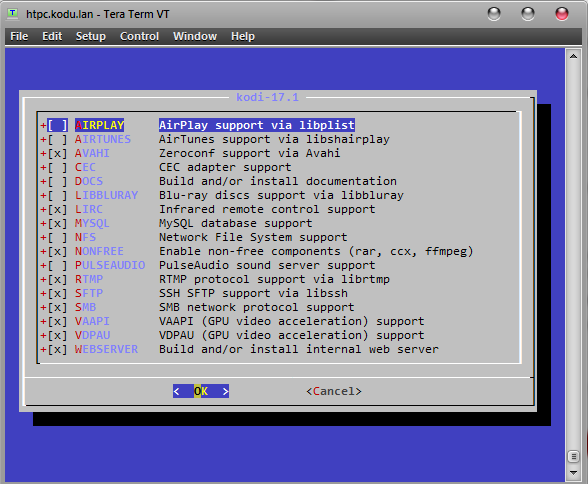Screen dimensions: 588x484
Task: Enable the CEC adapter support checkbox
Action: [x=57, y=167]
